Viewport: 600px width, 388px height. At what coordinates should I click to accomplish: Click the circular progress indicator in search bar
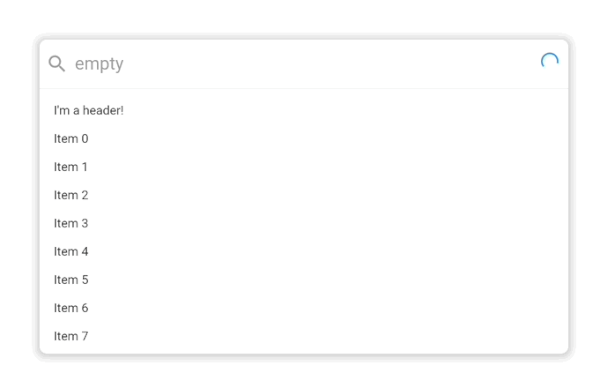click(549, 61)
